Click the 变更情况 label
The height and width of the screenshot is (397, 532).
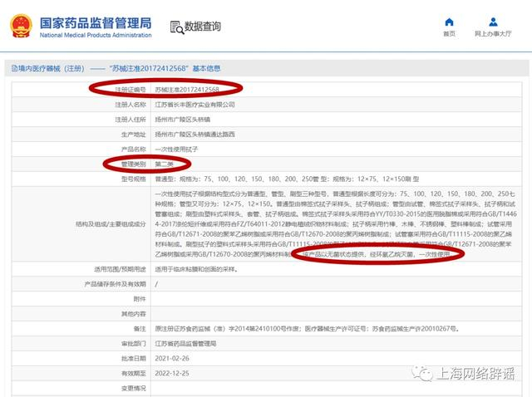(x=133, y=388)
